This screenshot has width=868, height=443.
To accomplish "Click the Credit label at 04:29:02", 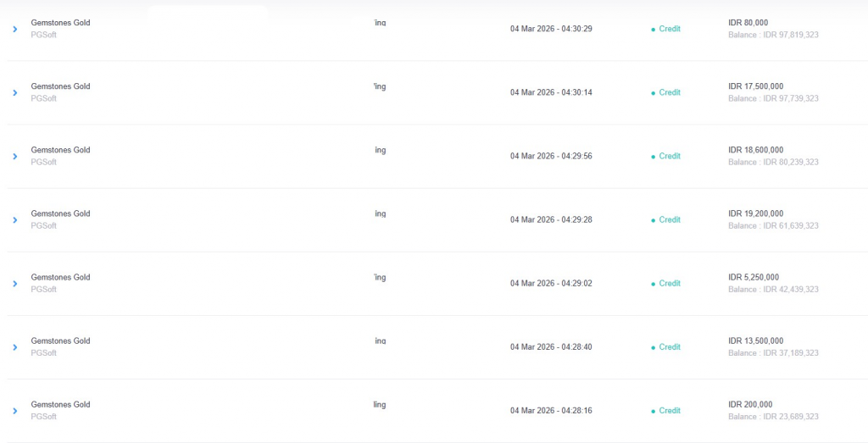I will coord(670,283).
